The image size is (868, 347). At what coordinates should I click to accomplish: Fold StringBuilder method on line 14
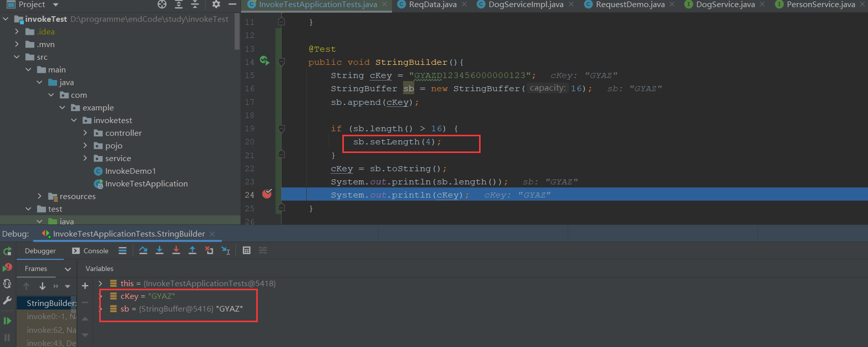click(x=282, y=62)
